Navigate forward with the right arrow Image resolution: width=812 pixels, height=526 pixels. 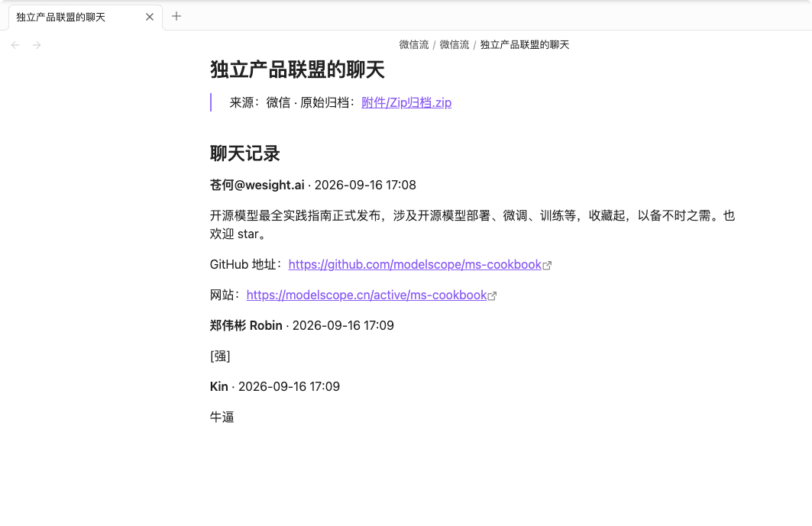coord(37,45)
